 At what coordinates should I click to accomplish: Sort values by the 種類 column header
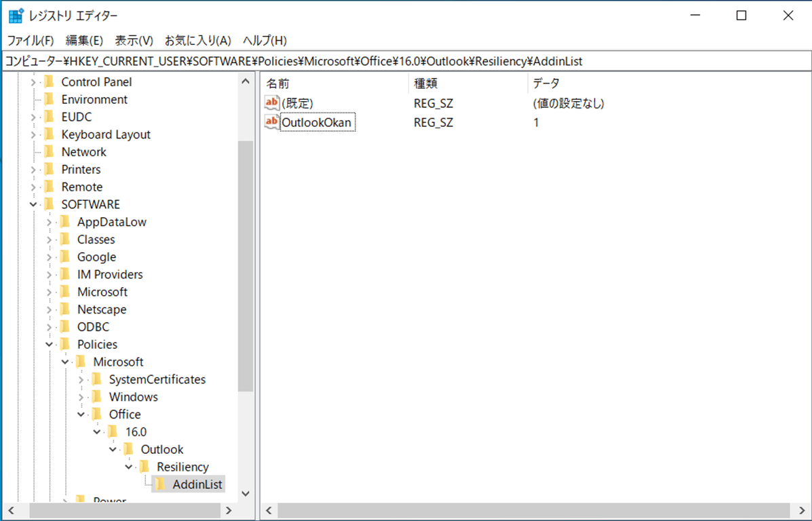click(468, 83)
